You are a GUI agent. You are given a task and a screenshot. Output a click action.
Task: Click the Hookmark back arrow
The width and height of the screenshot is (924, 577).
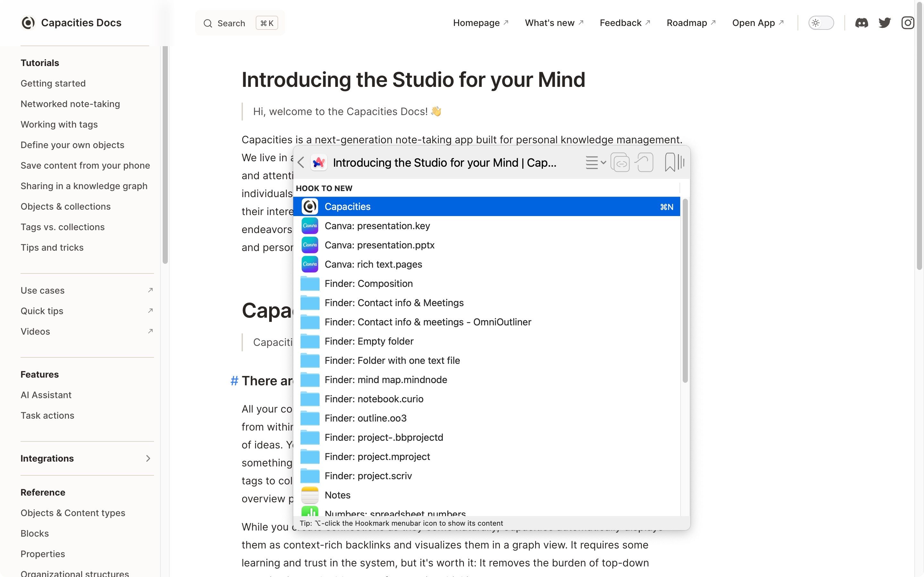301,163
